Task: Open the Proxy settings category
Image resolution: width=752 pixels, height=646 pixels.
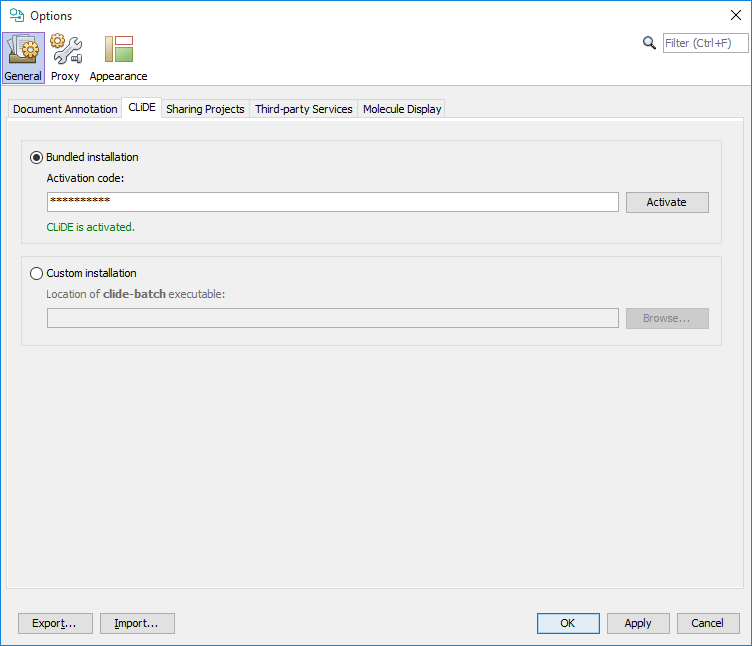Action: (x=65, y=58)
